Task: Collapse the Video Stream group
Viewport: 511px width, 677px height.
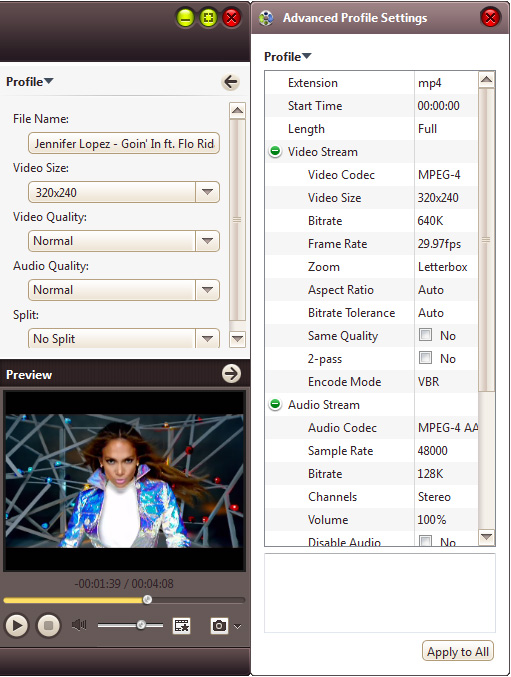Action: [x=275, y=151]
